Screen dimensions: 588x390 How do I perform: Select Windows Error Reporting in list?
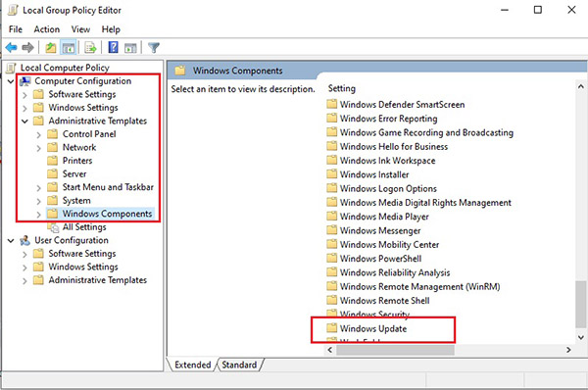coord(388,119)
